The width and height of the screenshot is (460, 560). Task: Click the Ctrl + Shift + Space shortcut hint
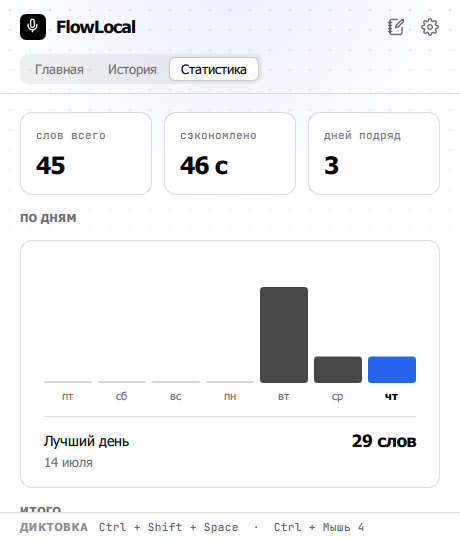click(168, 527)
